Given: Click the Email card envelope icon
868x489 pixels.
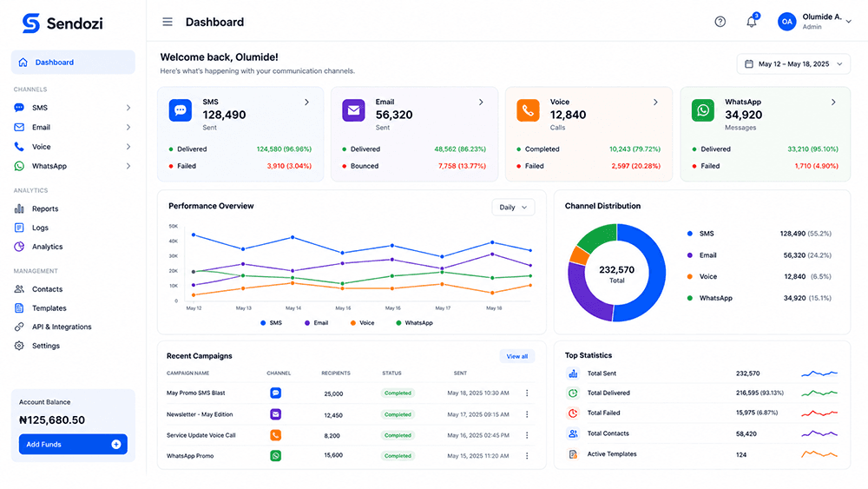Looking at the screenshot, I should click(354, 110).
